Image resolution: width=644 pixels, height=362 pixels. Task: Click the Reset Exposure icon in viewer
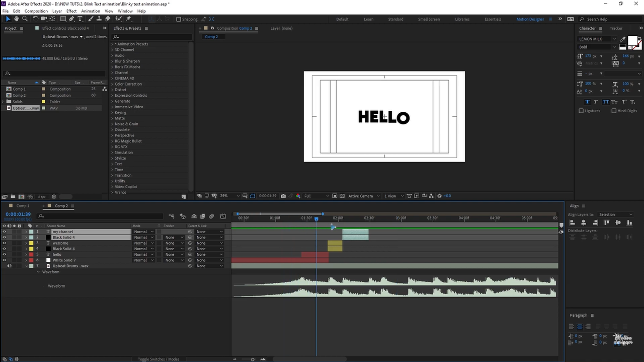click(439, 196)
